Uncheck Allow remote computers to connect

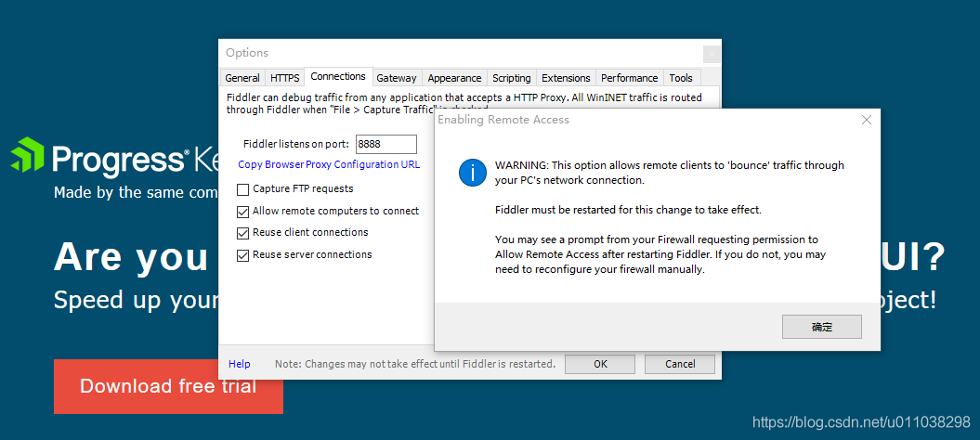(x=242, y=212)
